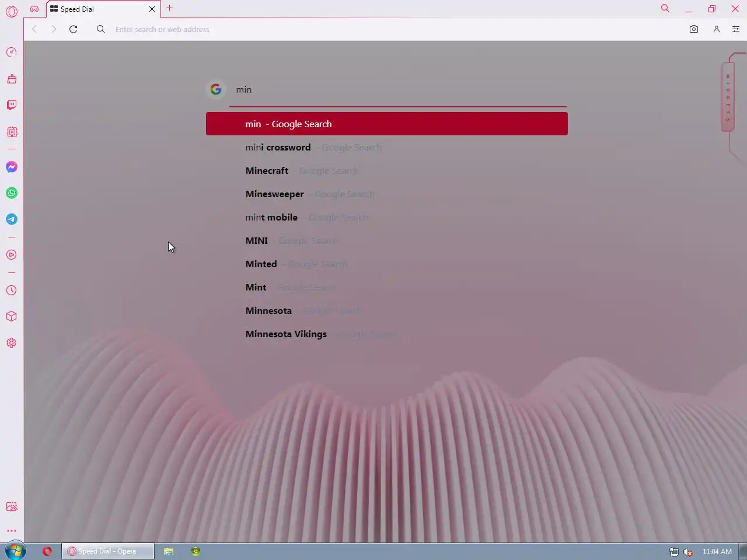Screen dimensions: 747x560
Task: Open Facebook Messenger in sidebar
Action: [12, 167]
